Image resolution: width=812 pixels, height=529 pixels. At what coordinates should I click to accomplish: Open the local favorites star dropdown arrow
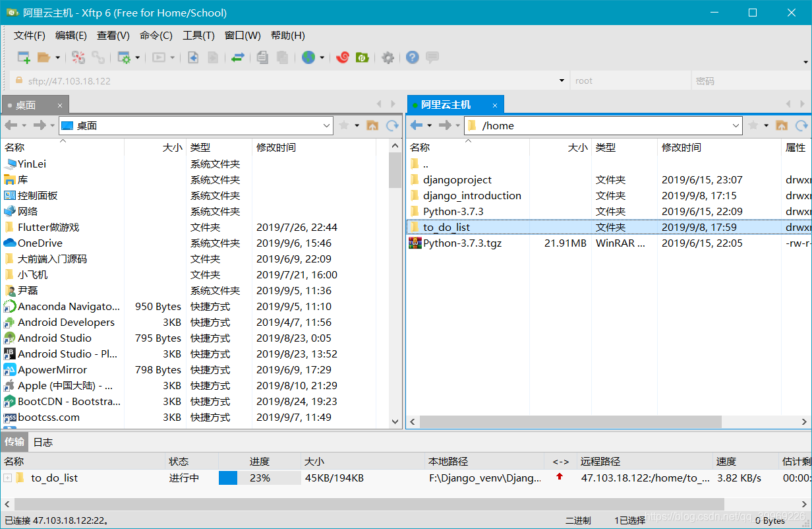pyautogui.click(x=357, y=125)
